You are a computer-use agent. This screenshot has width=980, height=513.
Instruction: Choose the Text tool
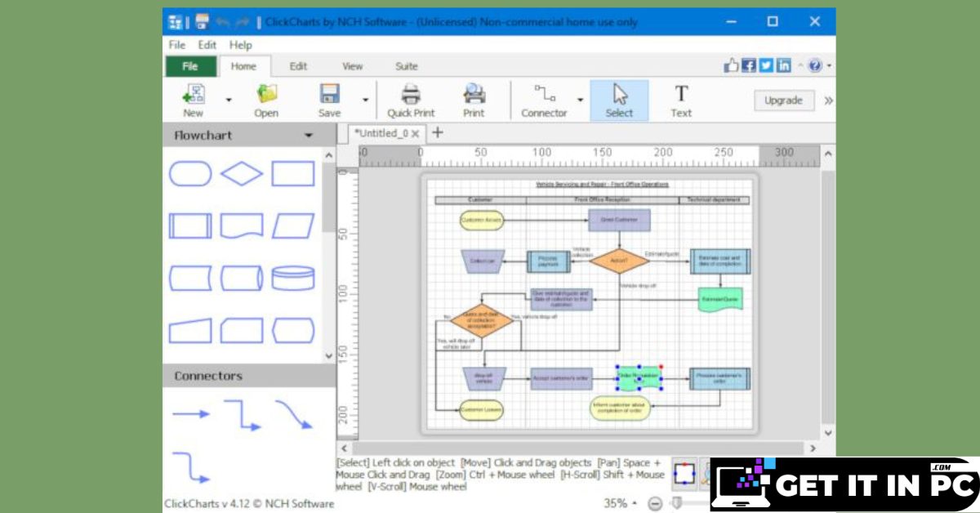[x=681, y=100]
